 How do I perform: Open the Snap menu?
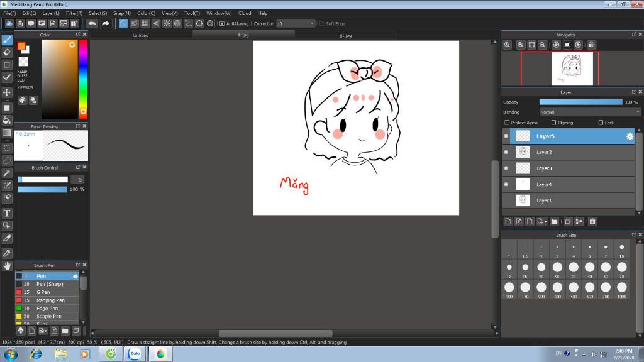pos(122,13)
